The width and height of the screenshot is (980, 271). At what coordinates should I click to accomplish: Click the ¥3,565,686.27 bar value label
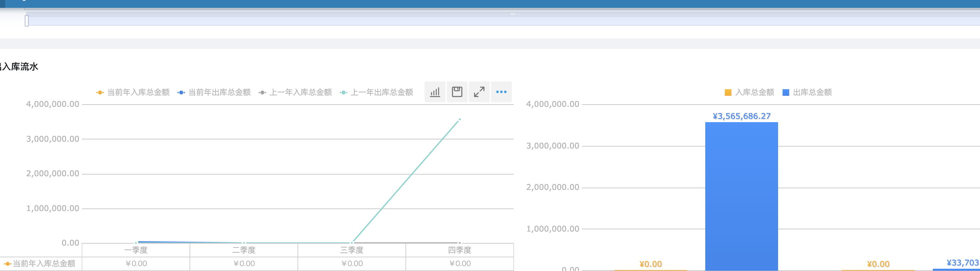[x=741, y=116]
